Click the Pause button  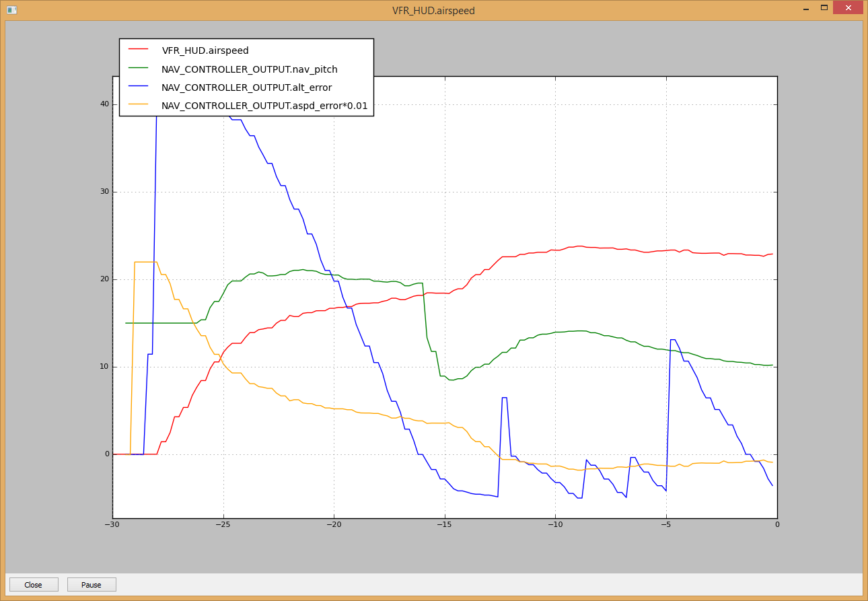tap(92, 584)
